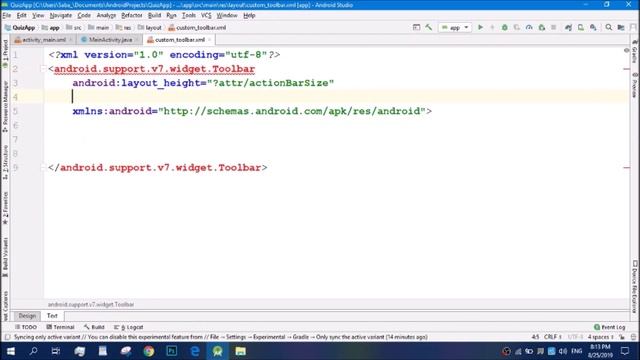Open Photoshop from the taskbar
This screenshot has height=360, width=640.
click(171, 351)
